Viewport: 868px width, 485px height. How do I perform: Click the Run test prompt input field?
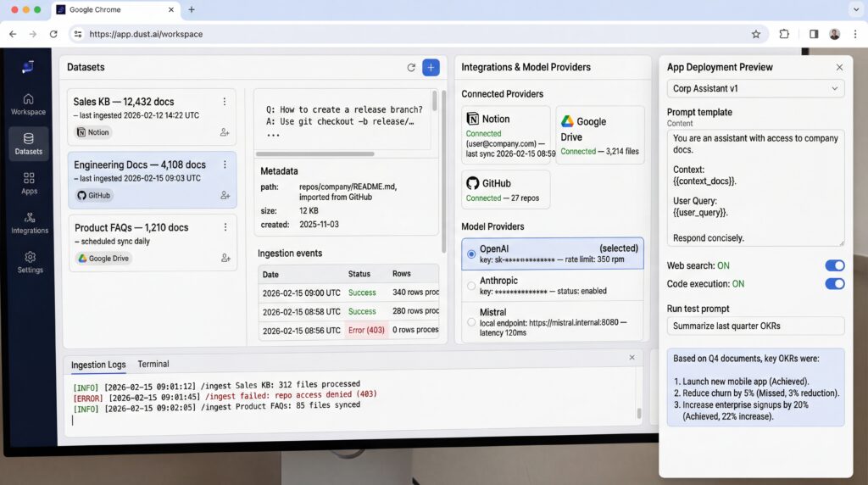(755, 326)
